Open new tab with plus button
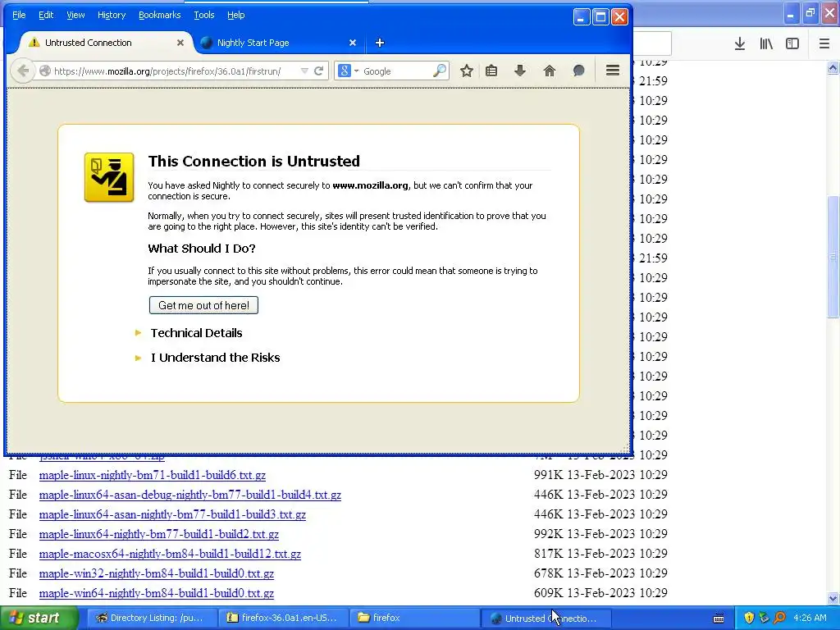840x630 pixels. 380,43
